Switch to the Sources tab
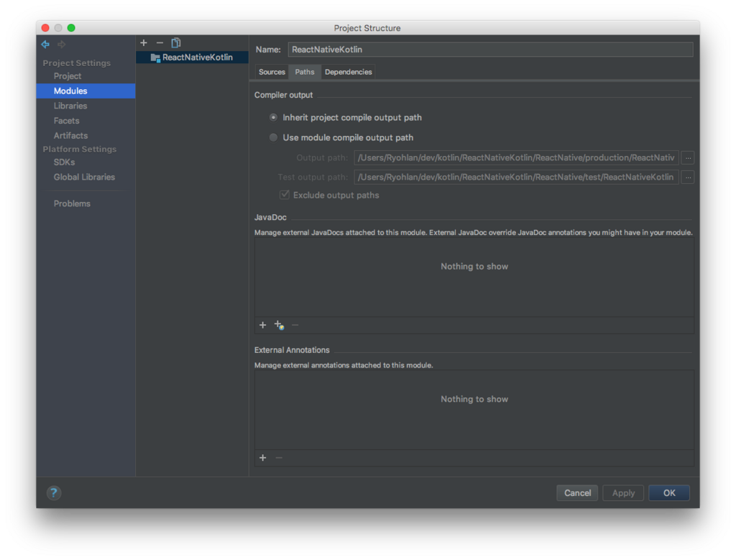Screen dimensions: 736x560 (x=272, y=72)
